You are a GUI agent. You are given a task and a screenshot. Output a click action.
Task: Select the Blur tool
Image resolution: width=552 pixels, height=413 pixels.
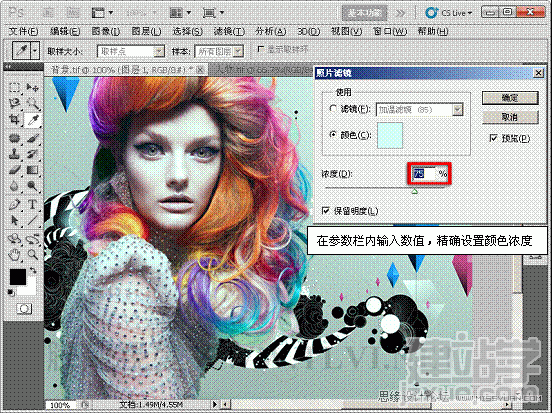tap(14, 186)
